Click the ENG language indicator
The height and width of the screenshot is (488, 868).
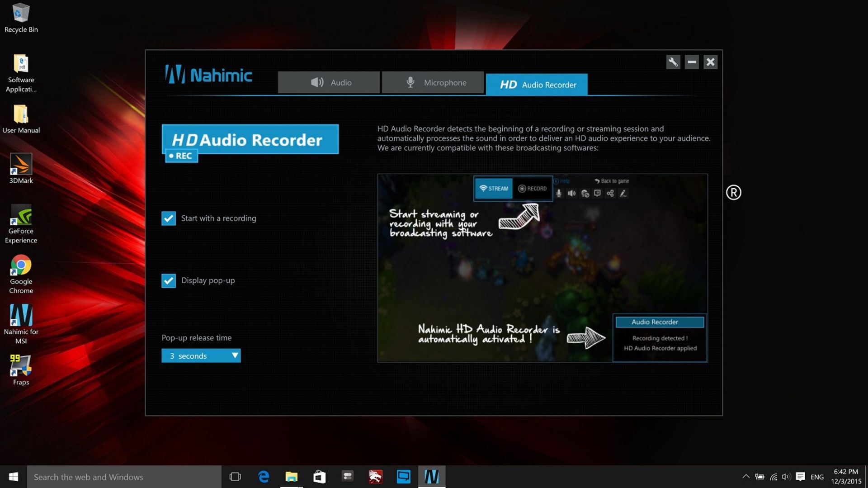click(817, 477)
